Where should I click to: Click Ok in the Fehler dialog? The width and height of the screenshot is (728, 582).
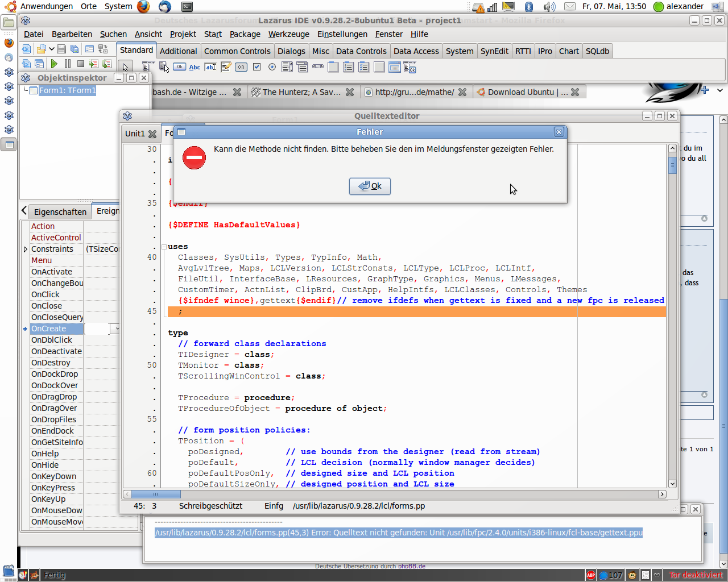click(370, 186)
